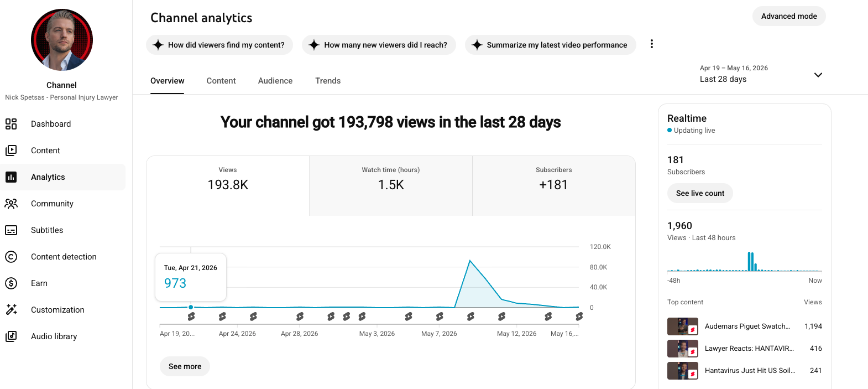Select the Analytics bar chart icon
The height and width of the screenshot is (389, 868).
[11, 177]
